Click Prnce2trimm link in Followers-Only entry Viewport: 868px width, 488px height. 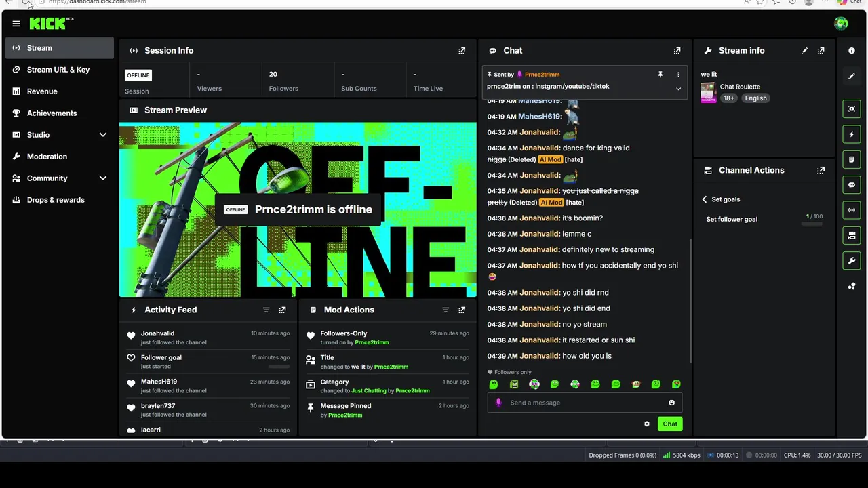click(x=372, y=343)
